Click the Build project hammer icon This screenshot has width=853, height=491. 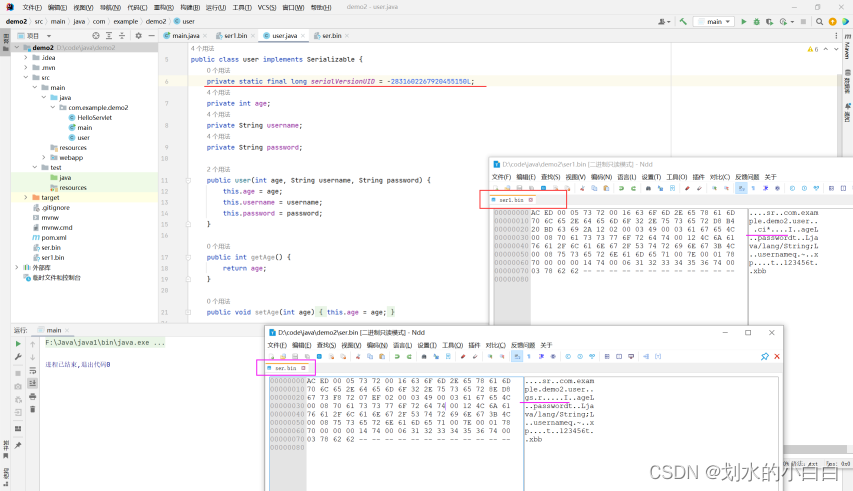pos(683,22)
